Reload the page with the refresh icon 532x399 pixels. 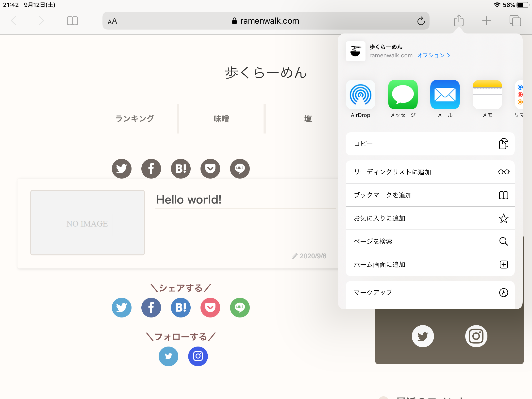coord(421,21)
